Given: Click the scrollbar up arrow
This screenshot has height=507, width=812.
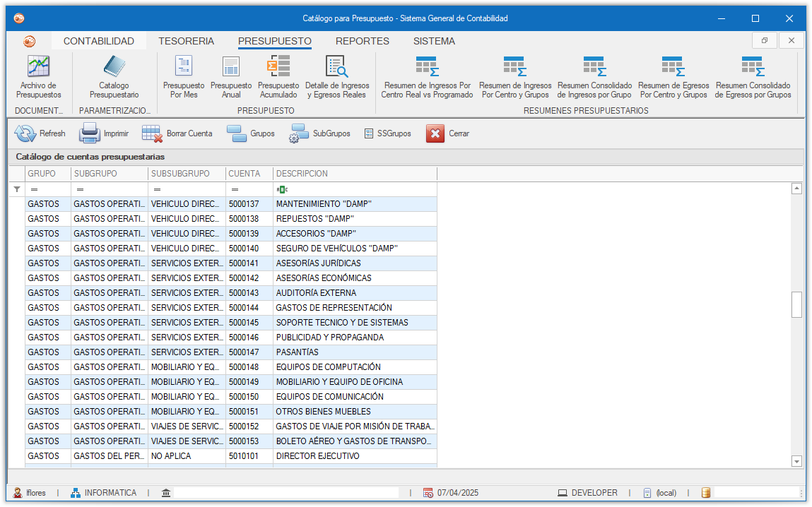Looking at the screenshot, I should pos(797,189).
